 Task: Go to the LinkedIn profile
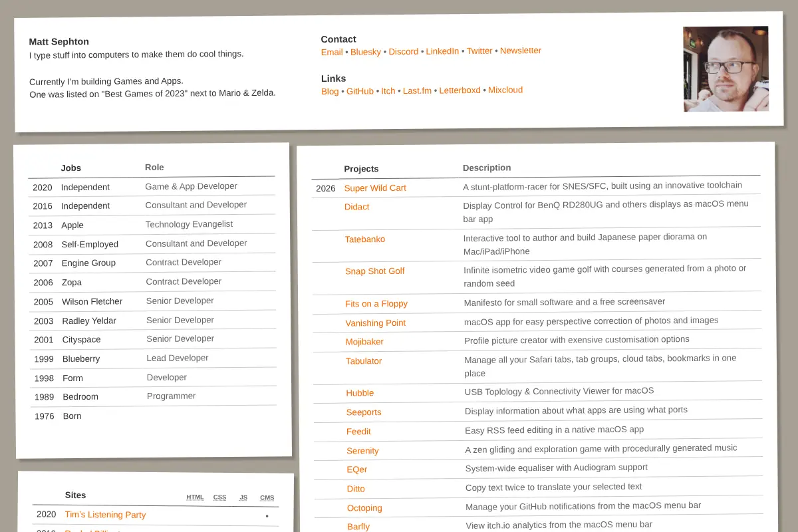coord(442,51)
